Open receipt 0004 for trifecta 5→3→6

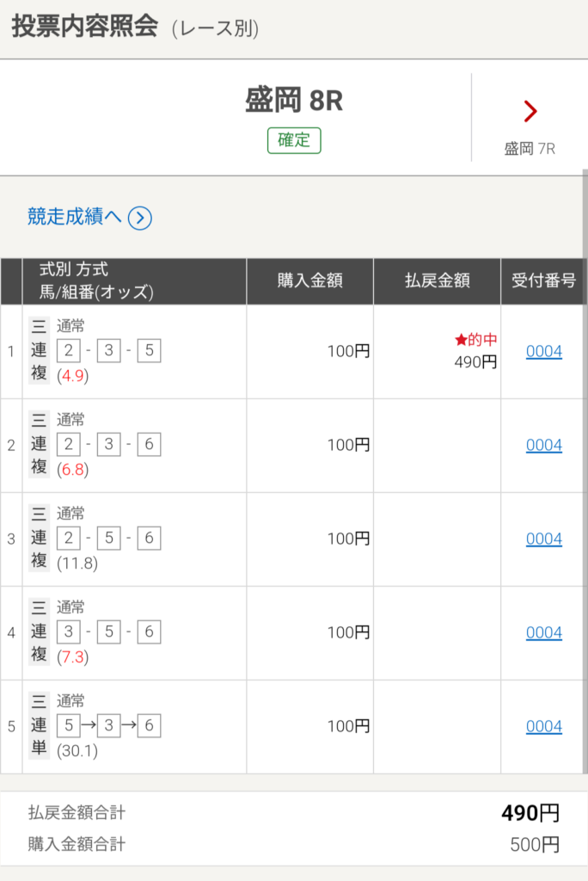[543, 726]
